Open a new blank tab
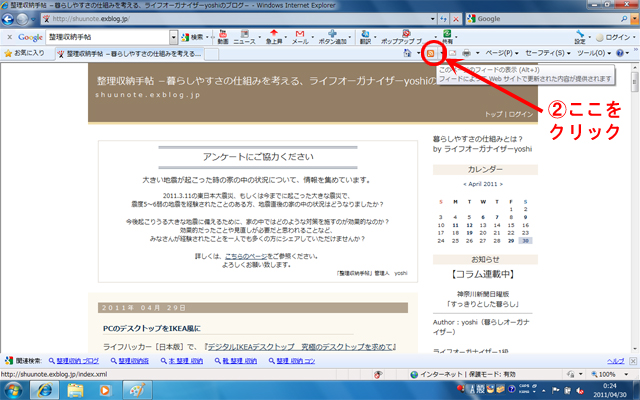This screenshot has width=640, height=400. click(x=211, y=54)
